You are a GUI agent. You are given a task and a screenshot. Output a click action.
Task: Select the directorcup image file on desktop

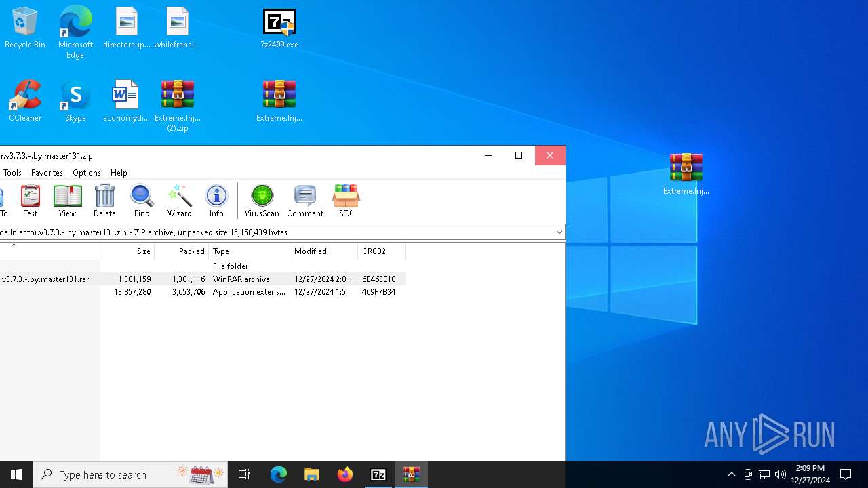click(x=127, y=28)
